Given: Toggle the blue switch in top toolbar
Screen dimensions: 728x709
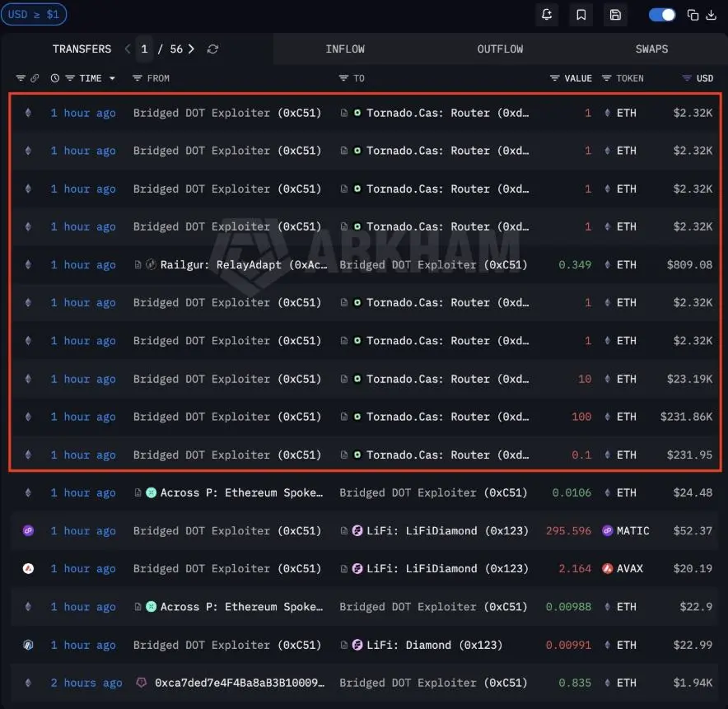Looking at the screenshot, I should pyautogui.click(x=661, y=15).
